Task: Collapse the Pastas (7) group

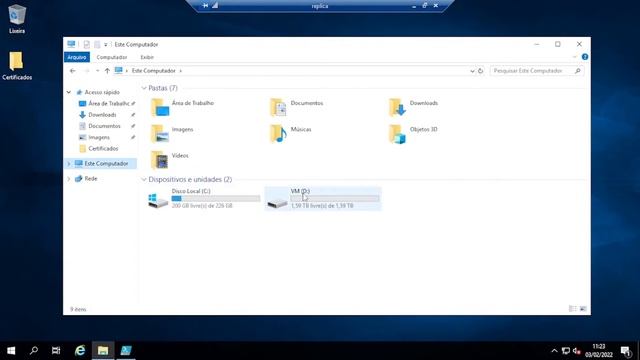Action: coord(144,88)
